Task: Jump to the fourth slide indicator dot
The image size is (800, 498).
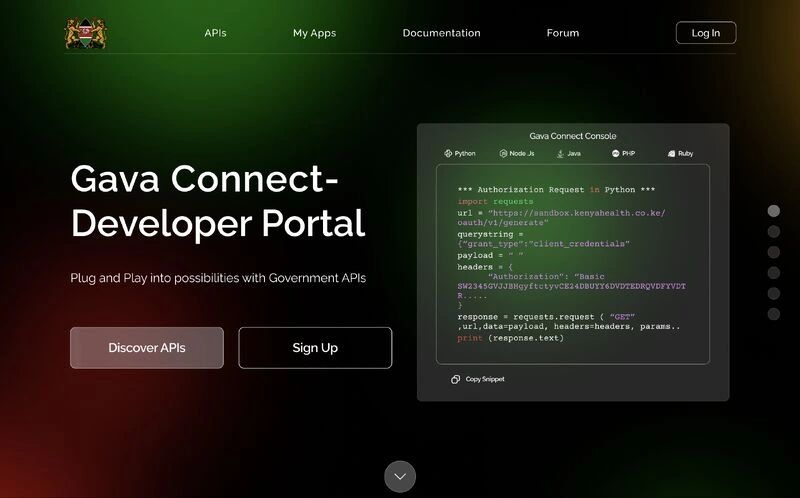Action: coord(773,273)
